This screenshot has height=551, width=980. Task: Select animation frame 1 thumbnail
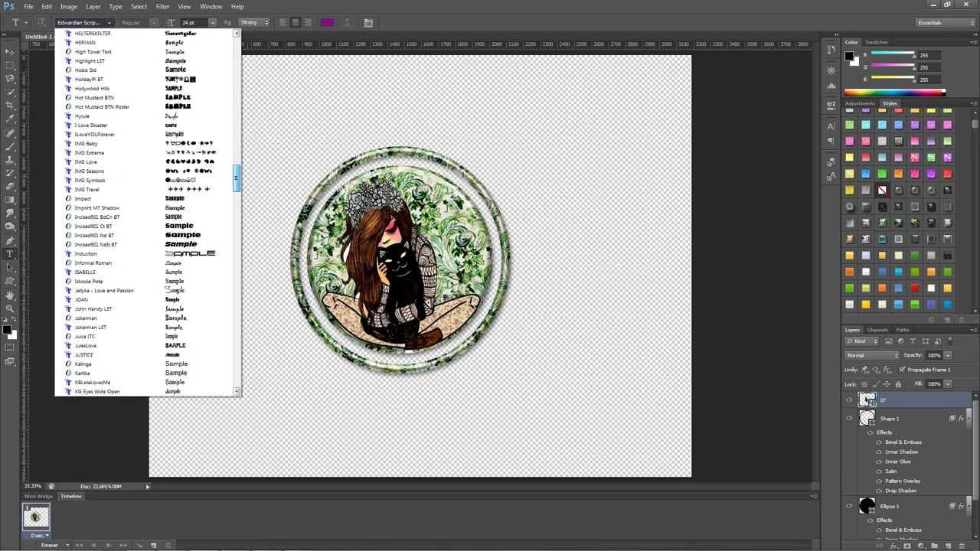35,517
